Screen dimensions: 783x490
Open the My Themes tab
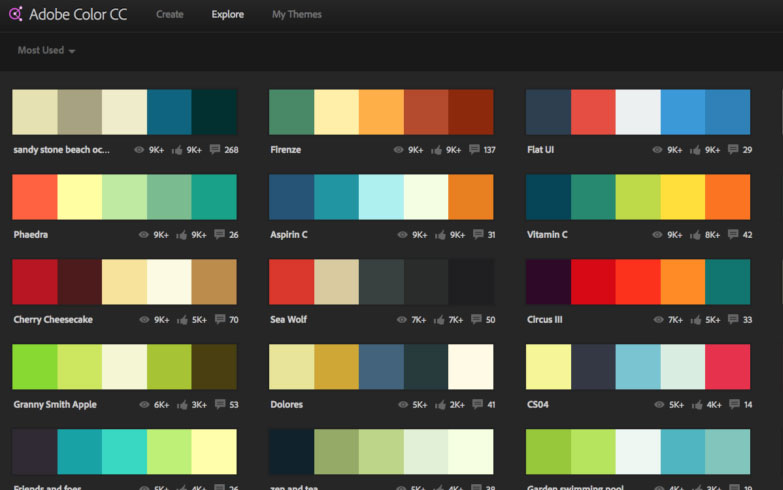[x=297, y=14]
